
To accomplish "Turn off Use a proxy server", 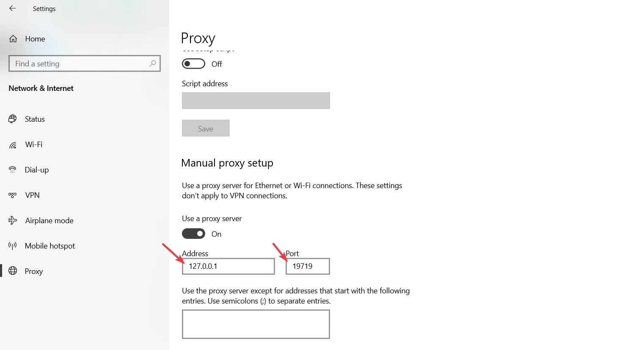I will click(193, 234).
